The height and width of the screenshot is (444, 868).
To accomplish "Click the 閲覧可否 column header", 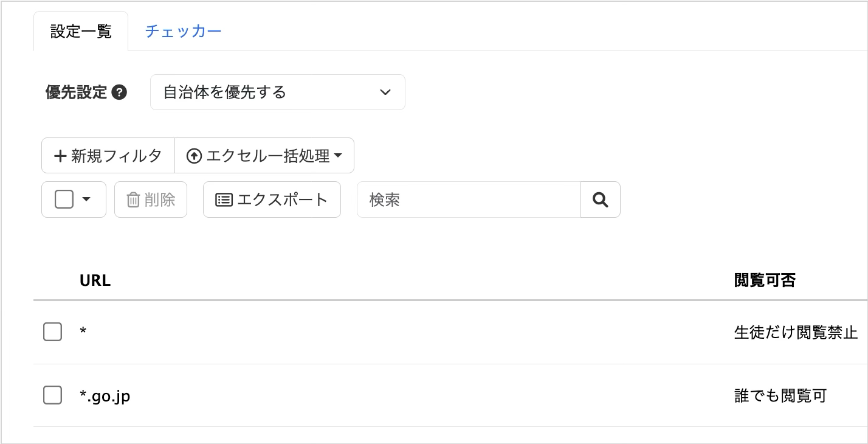I will pyautogui.click(x=765, y=280).
